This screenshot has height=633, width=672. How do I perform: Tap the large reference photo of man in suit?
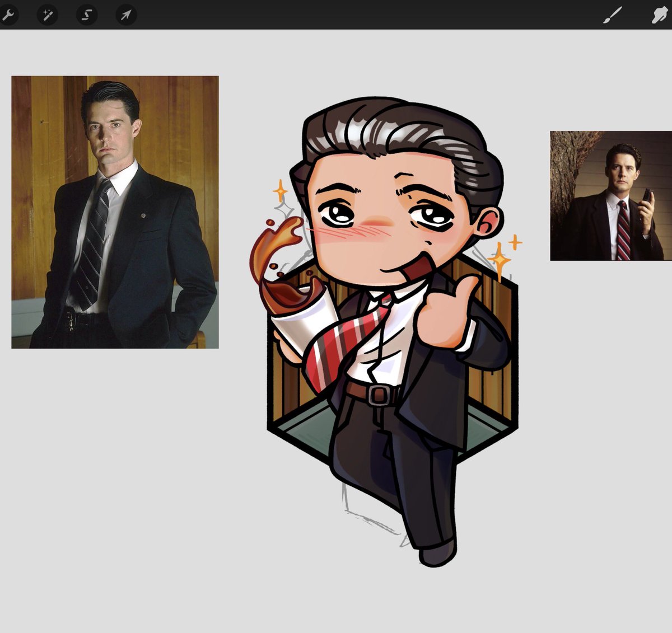coord(115,212)
